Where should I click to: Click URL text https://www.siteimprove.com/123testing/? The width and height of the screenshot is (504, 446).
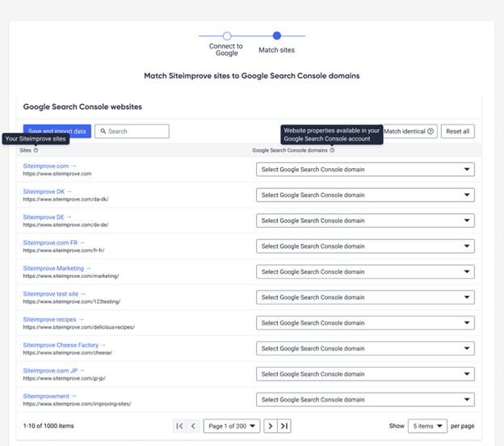72,301
